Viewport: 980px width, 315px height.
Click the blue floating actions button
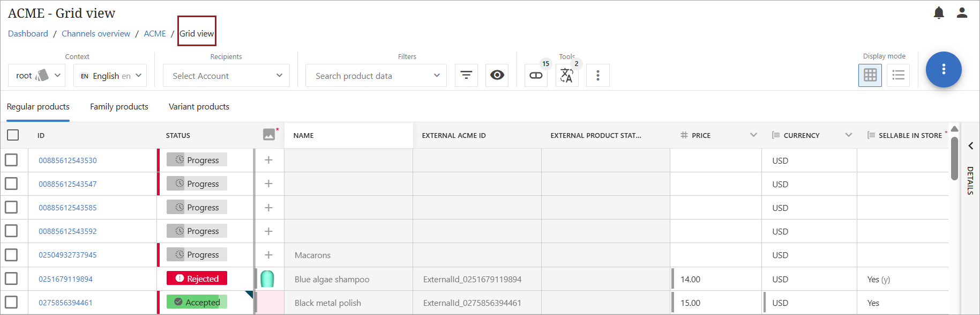coord(943,69)
